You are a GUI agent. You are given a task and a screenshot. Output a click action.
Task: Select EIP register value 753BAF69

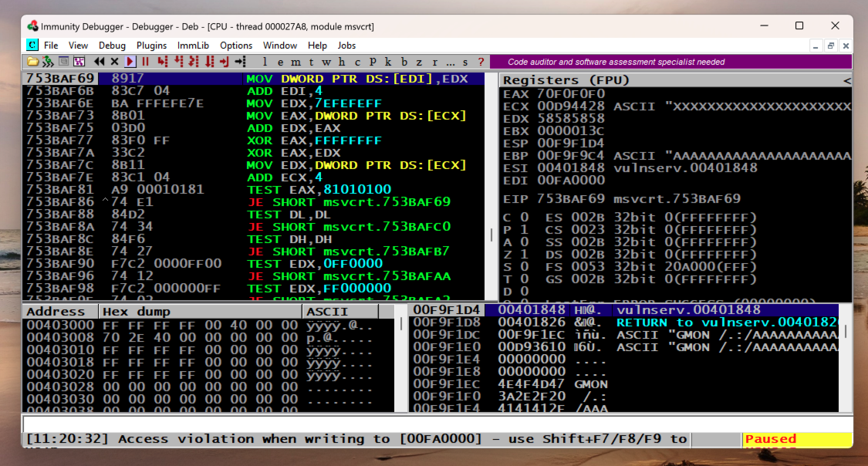571,199
